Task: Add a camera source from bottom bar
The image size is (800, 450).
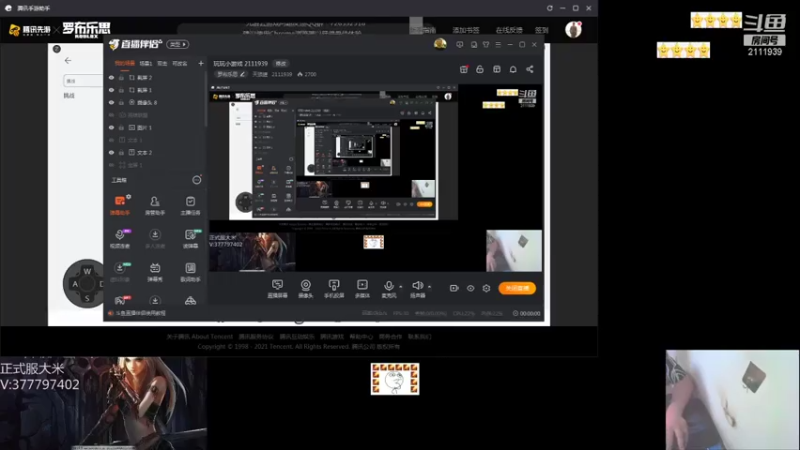Action: (x=305, y=288)
